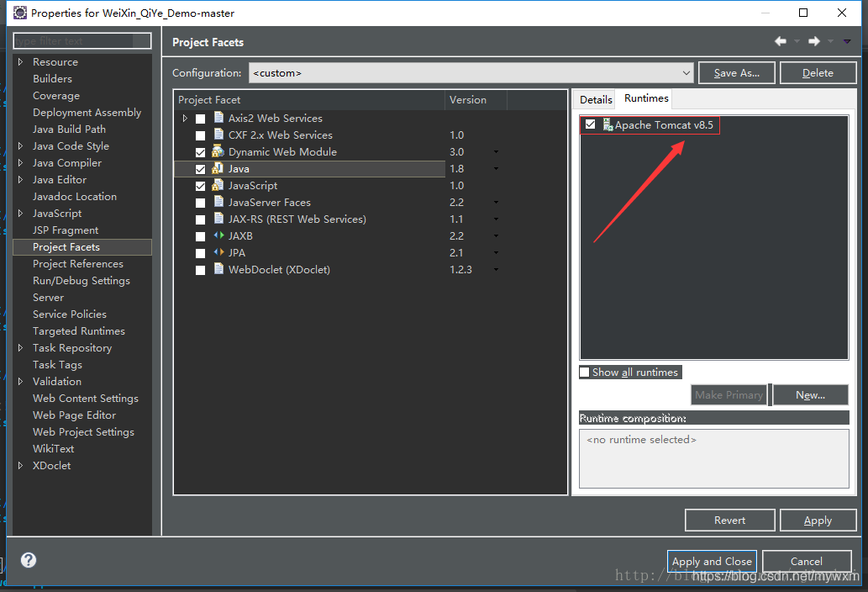Expand the Task Repository node
This screenshot has width=868, height=592.
coord(20,347)
